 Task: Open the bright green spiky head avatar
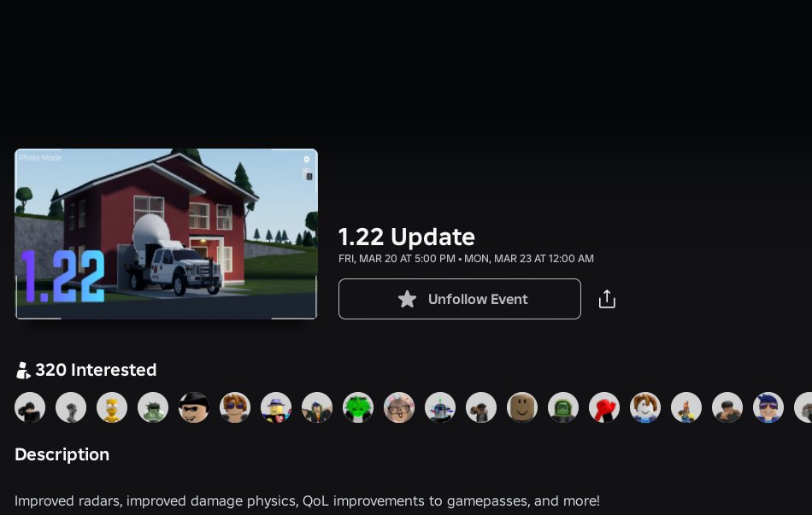[358, 407]
